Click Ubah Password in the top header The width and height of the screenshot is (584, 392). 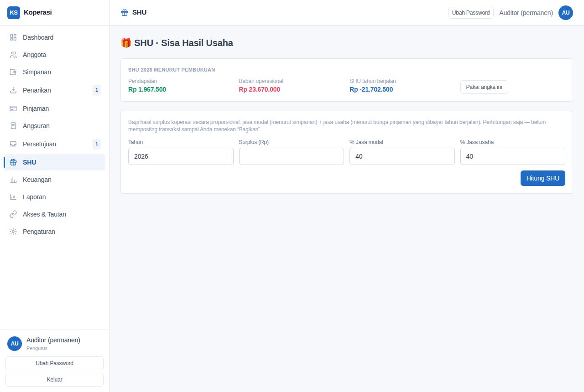click(471, 13)
